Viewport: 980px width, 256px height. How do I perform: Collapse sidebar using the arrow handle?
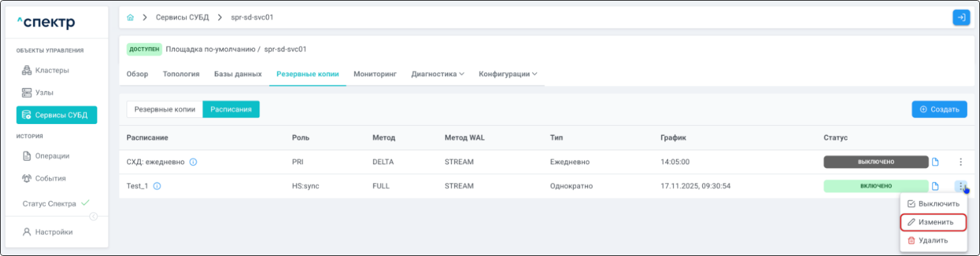pyautogui.click(x=94, y=216)
